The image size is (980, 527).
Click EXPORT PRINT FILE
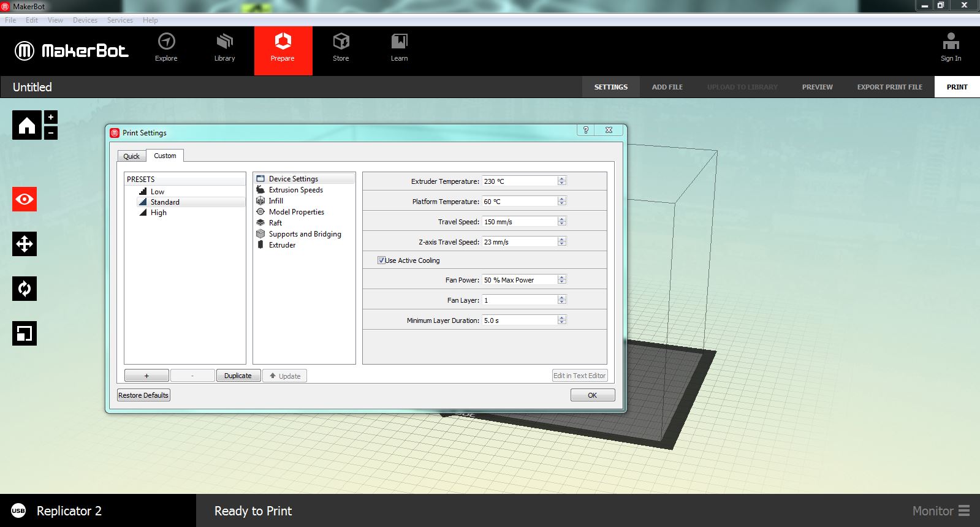pos(890,87)
